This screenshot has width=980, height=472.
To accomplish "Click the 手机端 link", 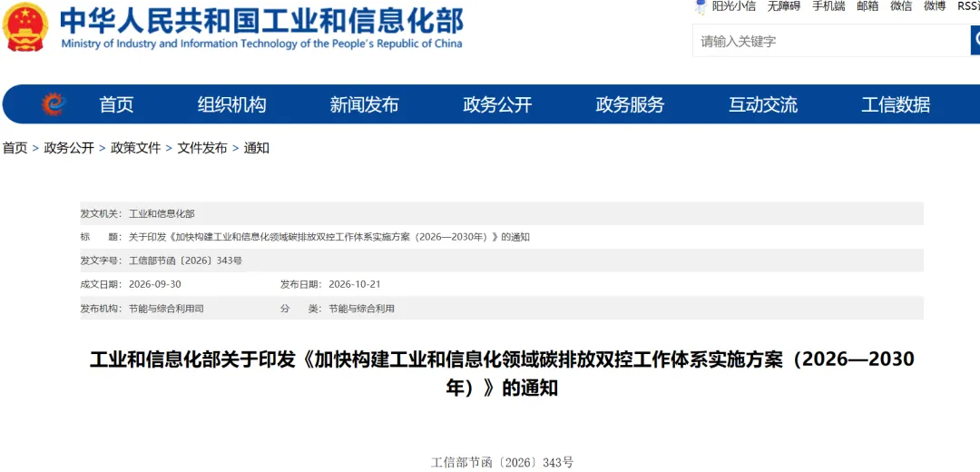I will point(828,6).
